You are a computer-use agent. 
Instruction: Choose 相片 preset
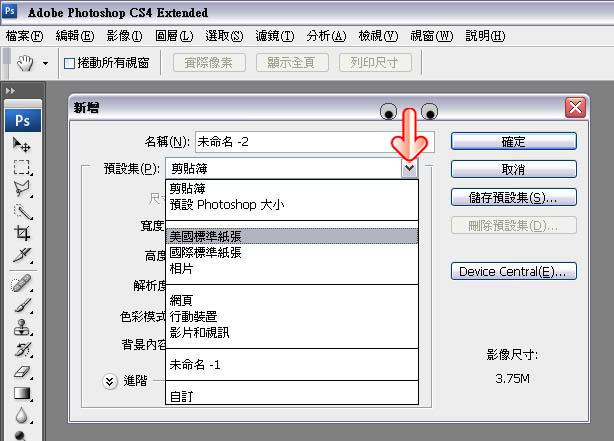point(292,269)
